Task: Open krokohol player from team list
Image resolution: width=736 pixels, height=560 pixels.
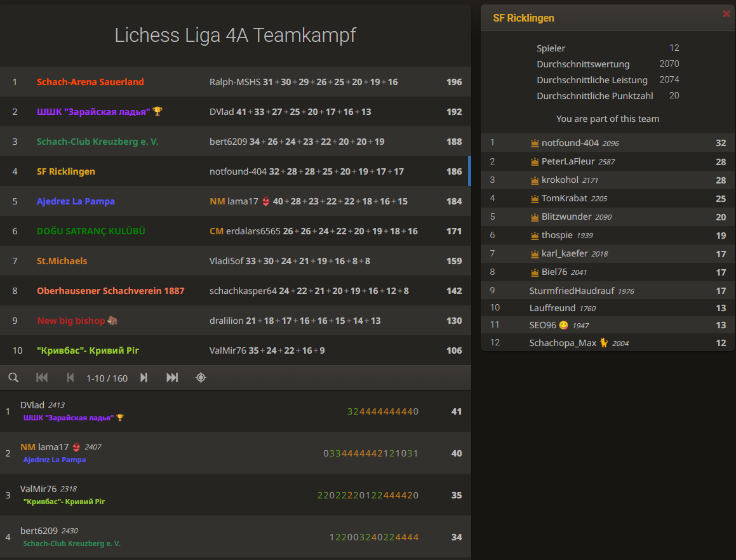Action: (x=560, y=180)
